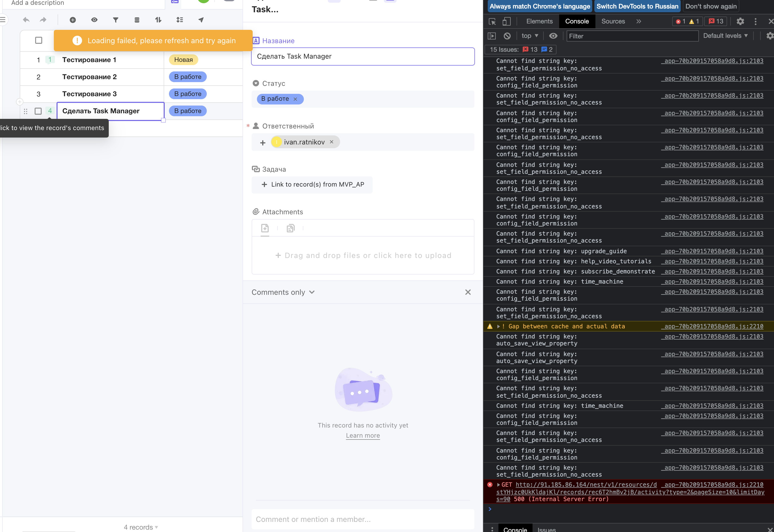This screenshot has height=532, width=774.
Task: Select the inspect element tool in DevTools
Action: (492, 21)
